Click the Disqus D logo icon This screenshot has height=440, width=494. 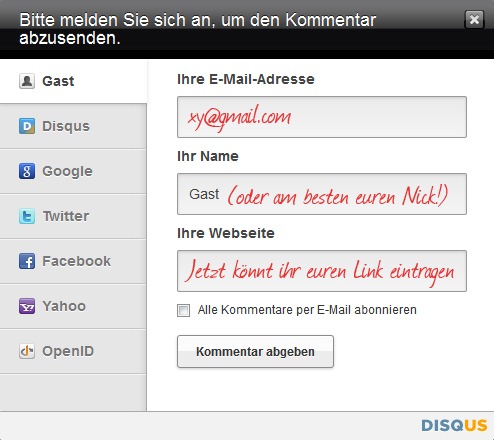(x=27, y=126)
